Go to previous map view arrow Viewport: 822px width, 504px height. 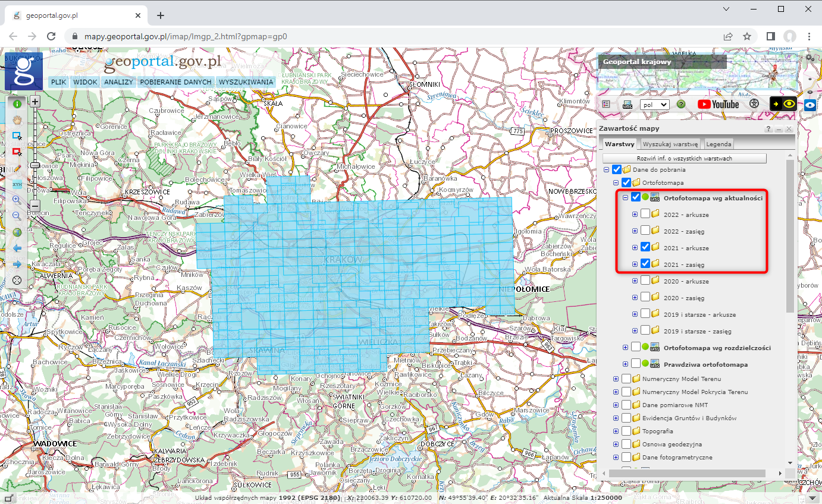[17, 248]
